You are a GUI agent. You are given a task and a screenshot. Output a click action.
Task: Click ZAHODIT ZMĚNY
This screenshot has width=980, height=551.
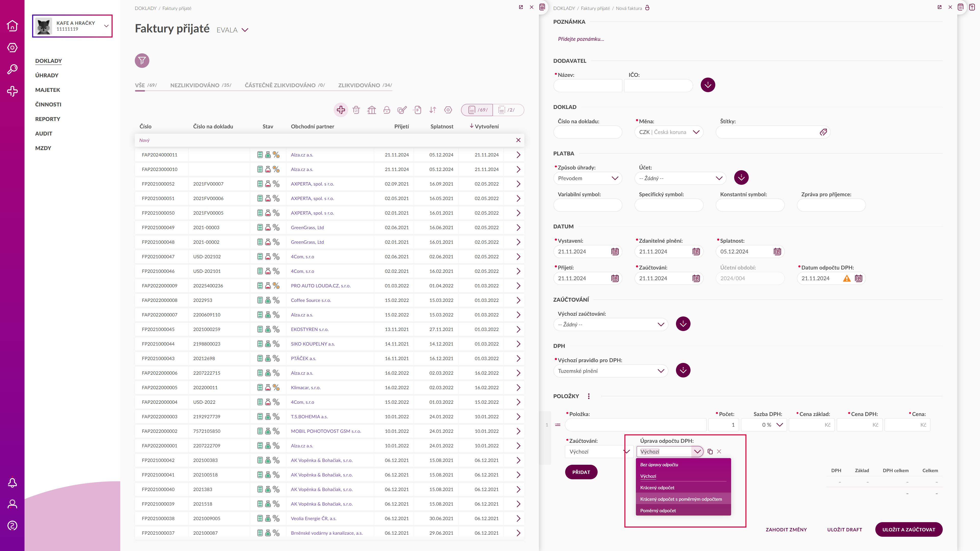(786, 530)
